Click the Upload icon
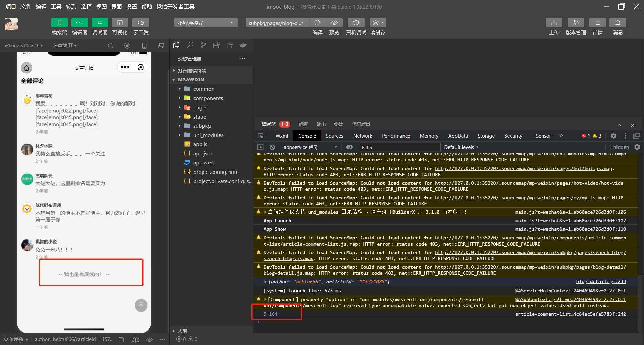The width and height of the screenshot is (644, 345). [554, 23]
